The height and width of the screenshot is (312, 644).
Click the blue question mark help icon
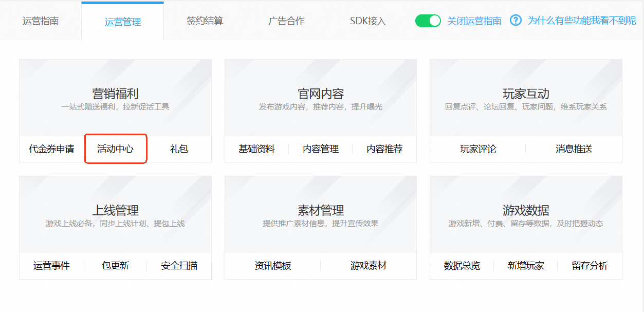(516, 21)
